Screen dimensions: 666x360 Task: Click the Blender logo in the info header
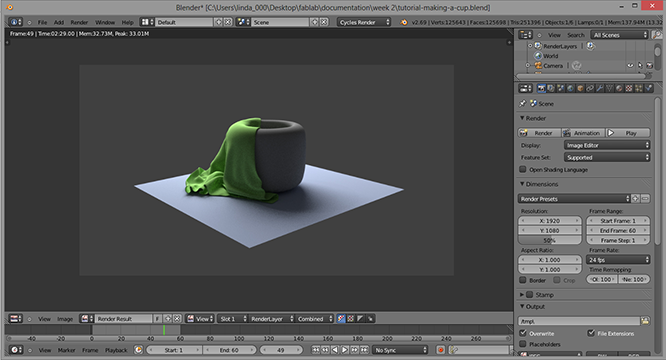tap(404, 22)
